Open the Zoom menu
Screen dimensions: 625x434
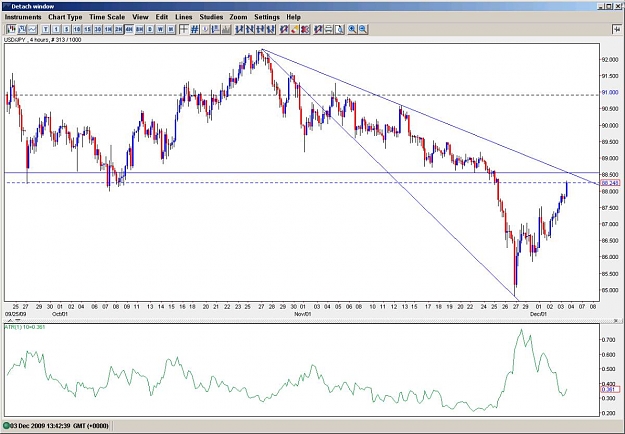click(238, 17)
